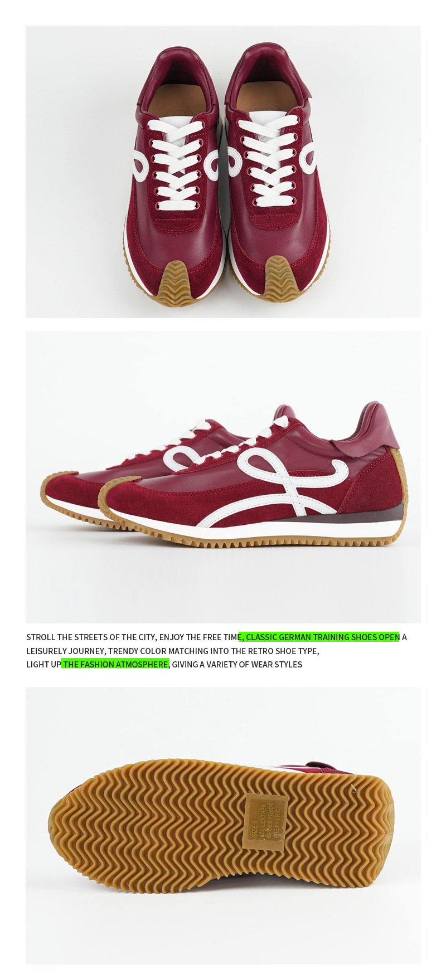Click highlighted phrase 'THE FASHION ATMOSPHERE'

(x=115, y=664)
